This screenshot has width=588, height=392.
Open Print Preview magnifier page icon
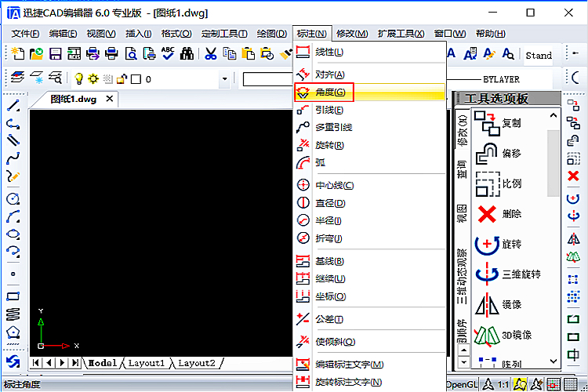click(130, 53)
